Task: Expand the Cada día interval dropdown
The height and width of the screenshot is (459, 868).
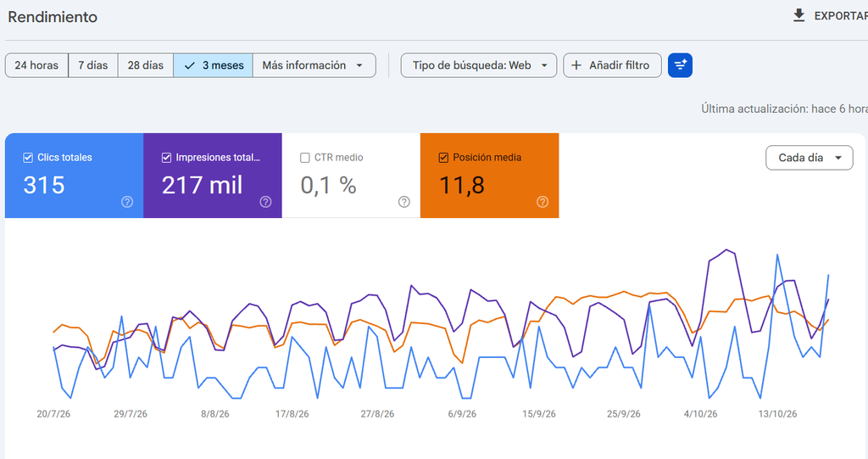Action: (x=810, y=158)
